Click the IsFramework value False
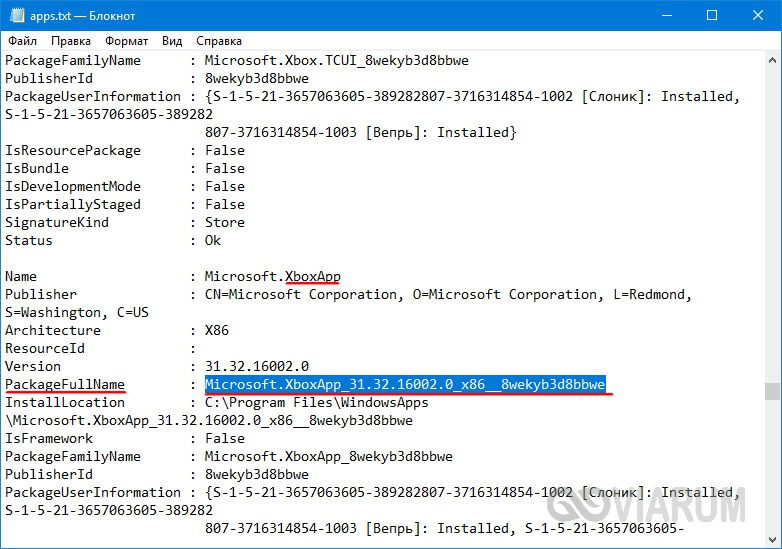 pyautogui.click(x=225, y=438)
